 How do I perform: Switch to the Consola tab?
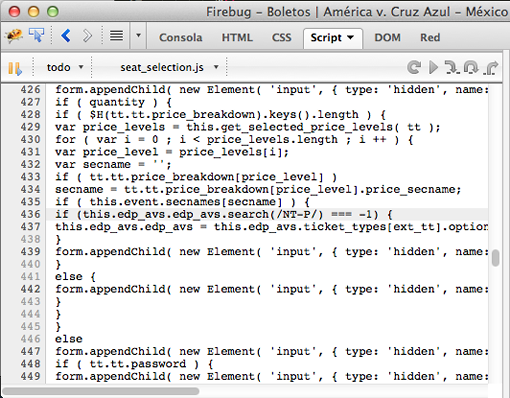point(181,37)
